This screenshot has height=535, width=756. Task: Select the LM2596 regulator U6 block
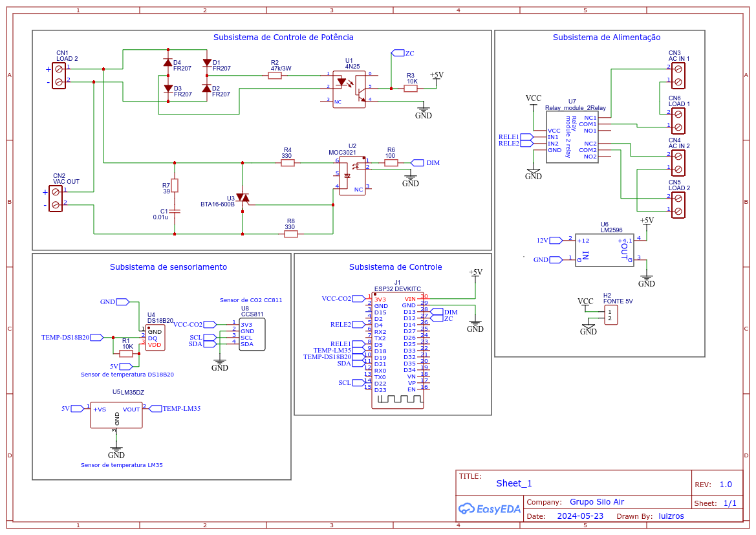(x=602, y=250)
